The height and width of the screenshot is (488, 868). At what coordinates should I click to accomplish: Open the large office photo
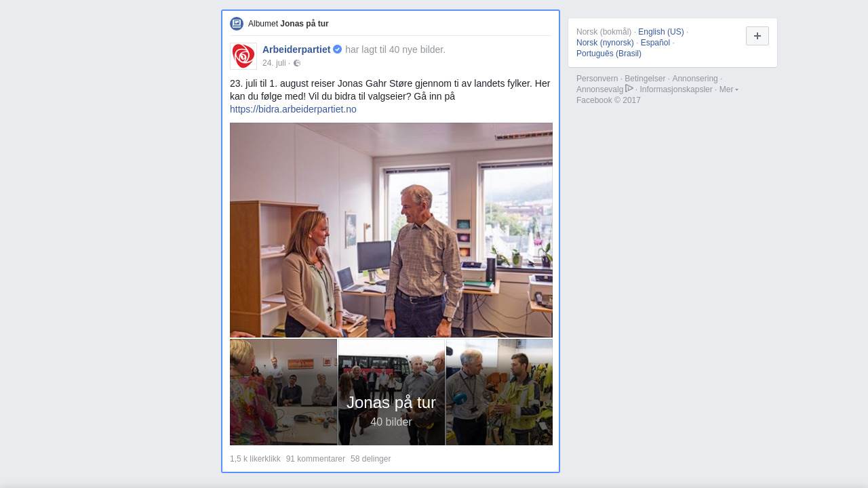tap(391, 230)
